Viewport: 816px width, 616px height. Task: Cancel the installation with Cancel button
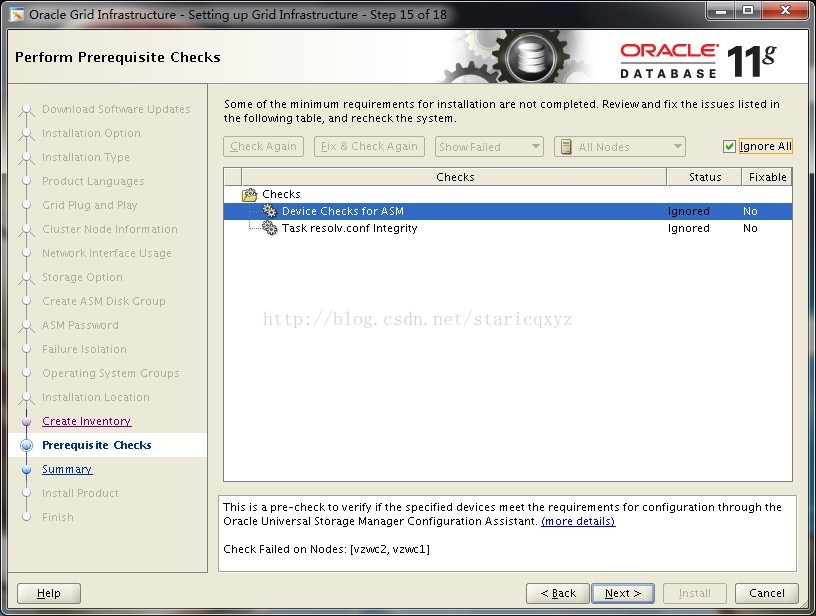[767, 593]
